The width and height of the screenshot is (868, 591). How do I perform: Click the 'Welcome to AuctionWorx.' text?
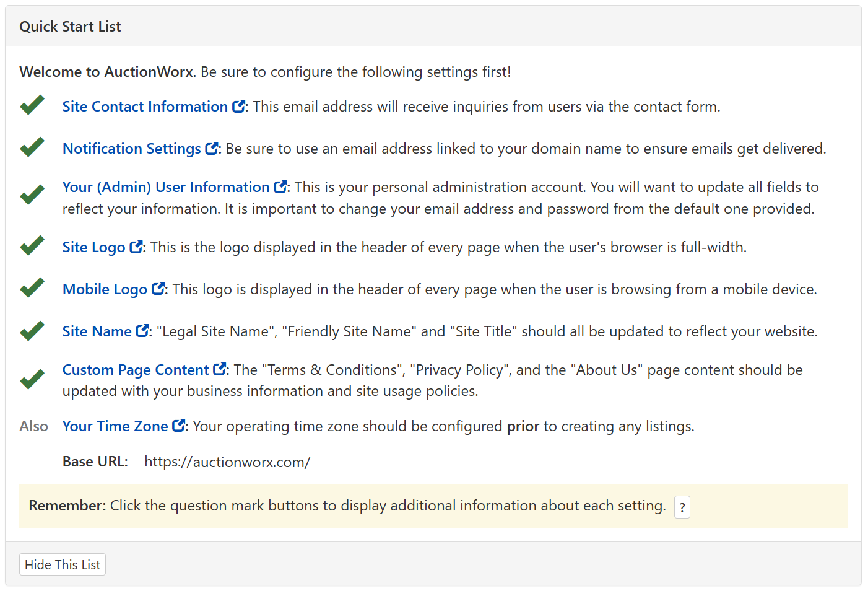[x=108, y=72]
